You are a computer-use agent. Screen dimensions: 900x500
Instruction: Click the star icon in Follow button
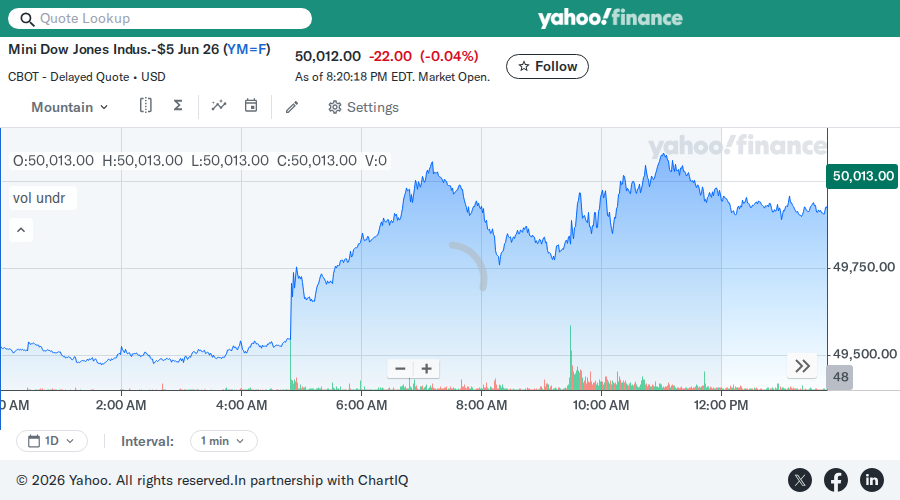(x=523, y=67)
